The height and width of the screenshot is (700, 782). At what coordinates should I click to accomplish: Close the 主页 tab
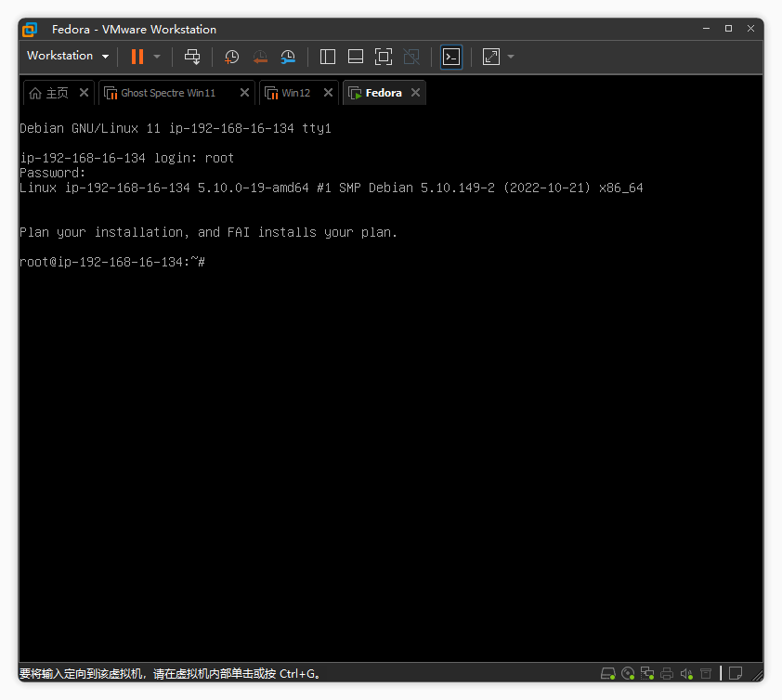(x=84, y=93)
